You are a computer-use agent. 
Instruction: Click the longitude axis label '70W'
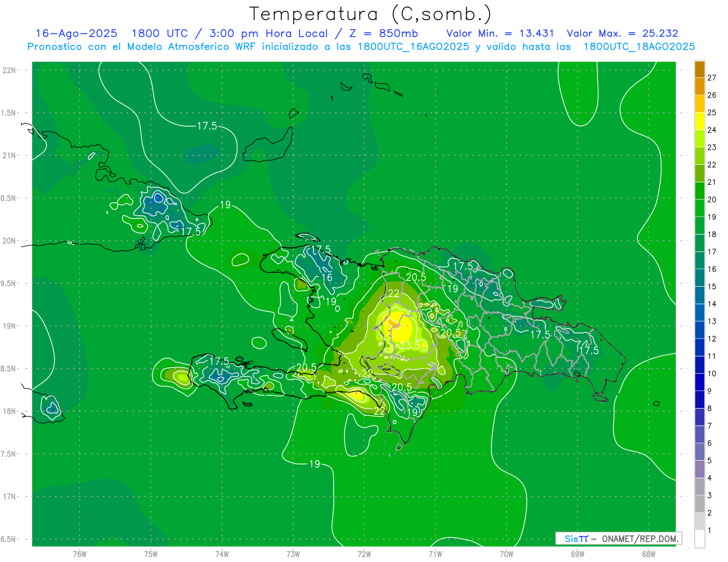coord(507,554)
